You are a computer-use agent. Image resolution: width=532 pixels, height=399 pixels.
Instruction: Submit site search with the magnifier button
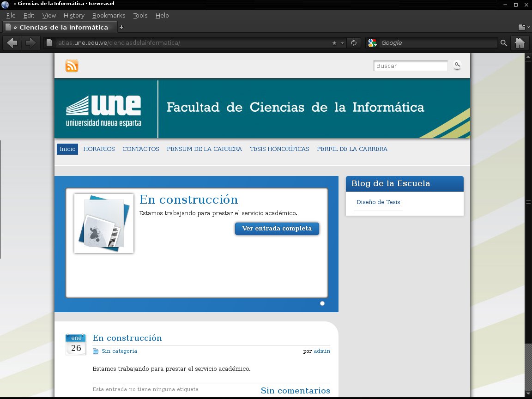pos(457,65)
